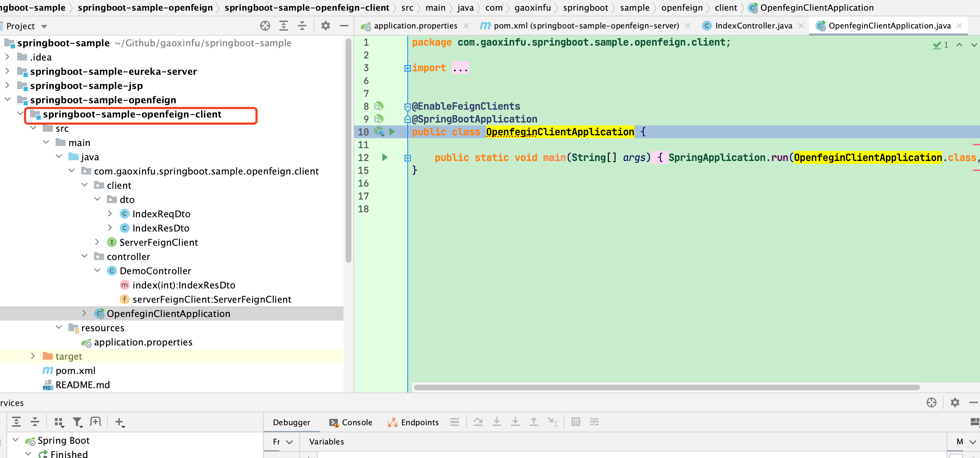Add a new service via plus icon
Viewport: 980px width, 458px height.
point(120,422)
